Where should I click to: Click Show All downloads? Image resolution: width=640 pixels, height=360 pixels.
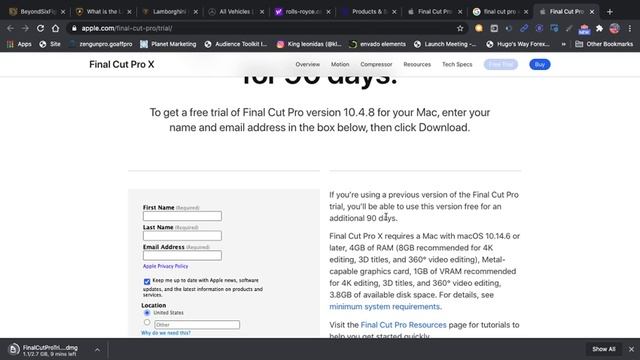point(604,349)
